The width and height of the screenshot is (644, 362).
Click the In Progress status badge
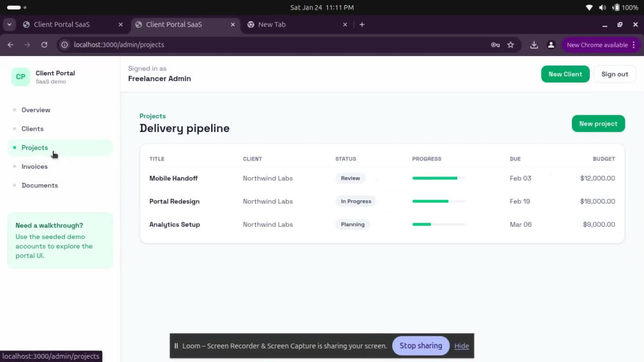(x=355, y=202)
